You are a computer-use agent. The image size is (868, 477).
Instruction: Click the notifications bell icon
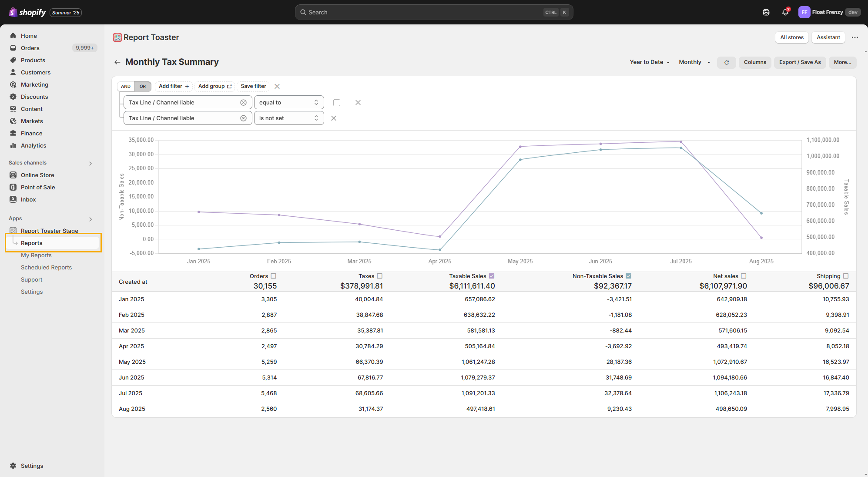[x=785, y=12]
